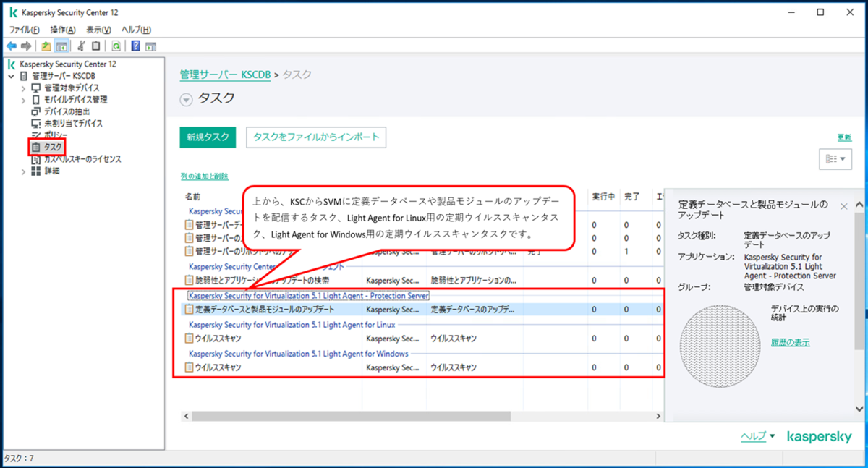868x468 pixels.
Task: Toggle the console tree pane toolbar icon
Action: coord(61,46)
